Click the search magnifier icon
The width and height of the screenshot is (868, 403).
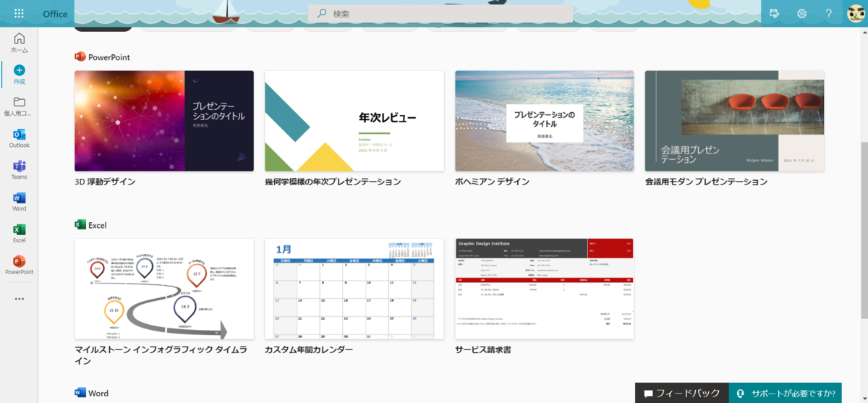(x=321, y=14)
